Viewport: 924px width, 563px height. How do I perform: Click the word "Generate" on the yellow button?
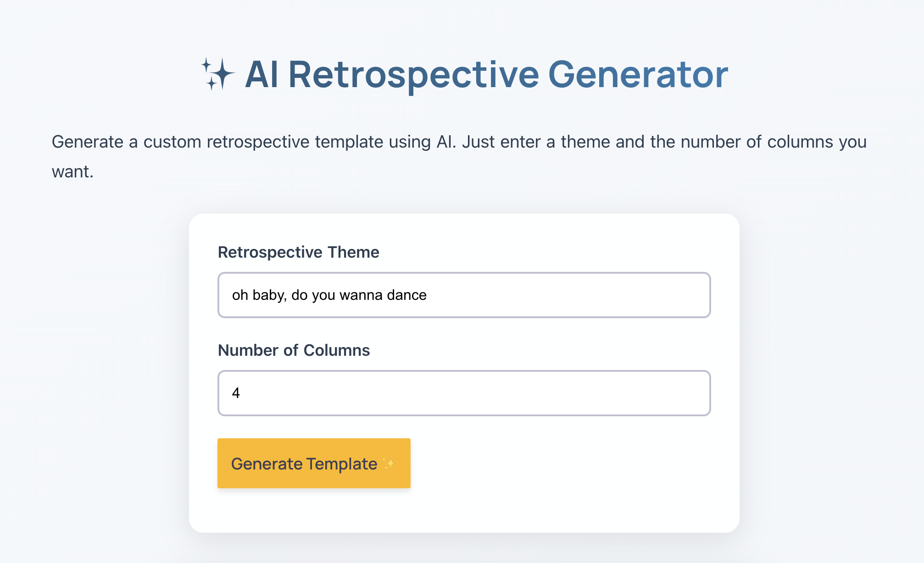pos(267,464)
